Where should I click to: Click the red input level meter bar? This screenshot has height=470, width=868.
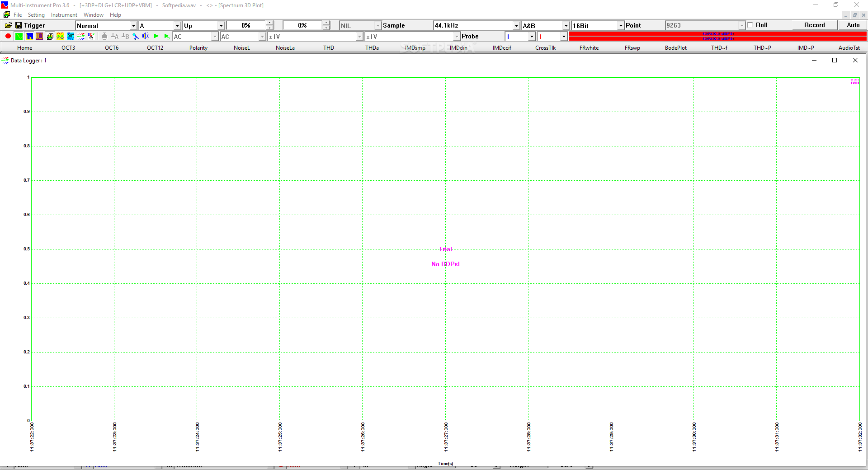pos(718,36)
